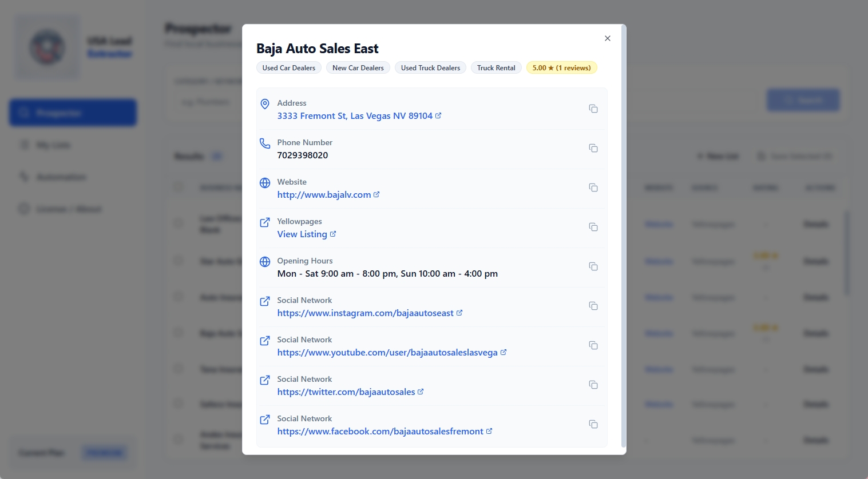Tick the checkbox on the first results row
The width and height of the screenshot is (868, 479).
pos(178,223)
